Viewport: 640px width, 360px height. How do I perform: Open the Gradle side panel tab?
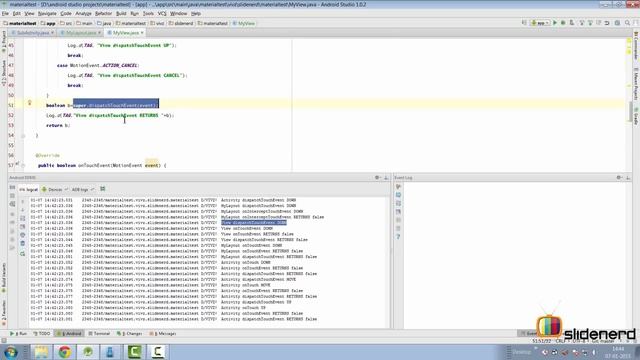636,116
